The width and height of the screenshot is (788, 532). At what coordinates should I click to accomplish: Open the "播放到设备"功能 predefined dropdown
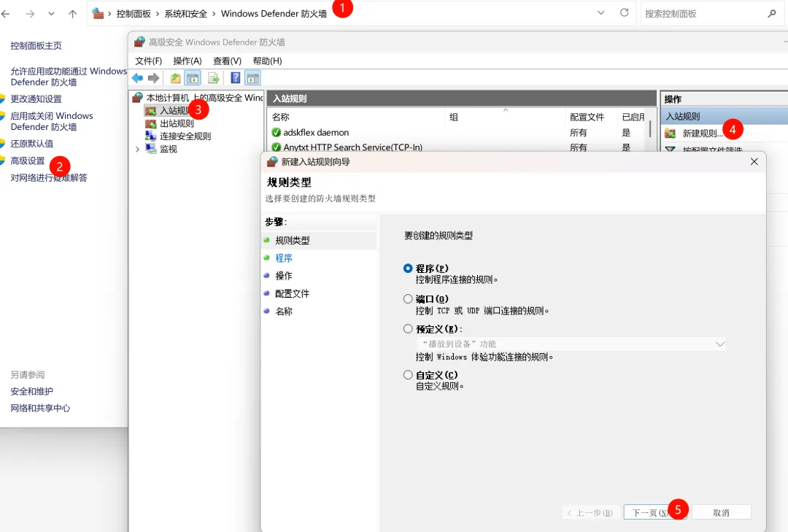[571, 344]
